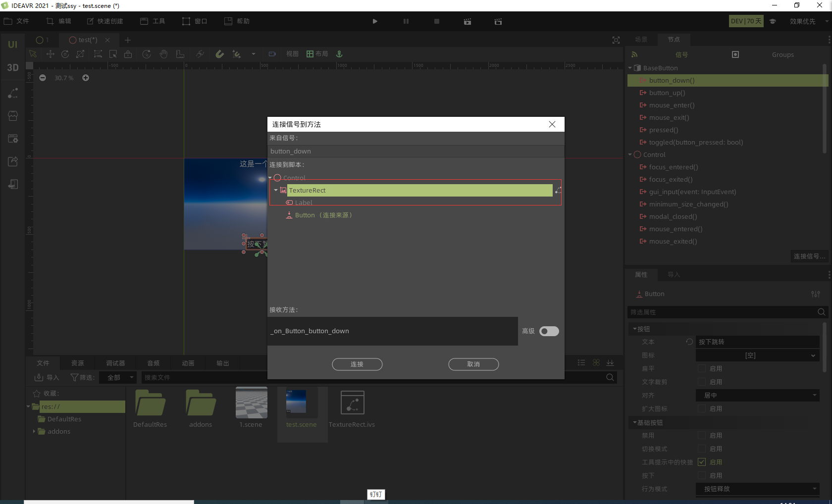Click the green anchor icon in toolbar

339,54
